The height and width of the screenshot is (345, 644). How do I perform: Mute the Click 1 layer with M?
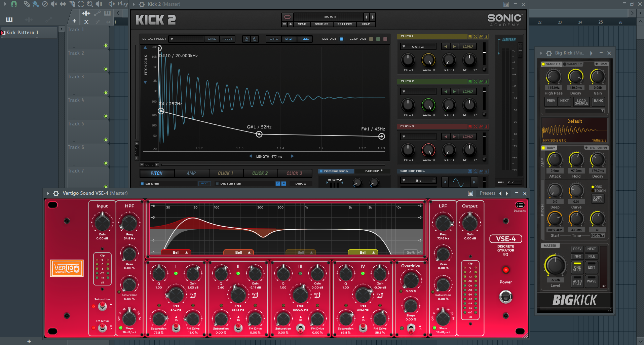pos(481,36)
